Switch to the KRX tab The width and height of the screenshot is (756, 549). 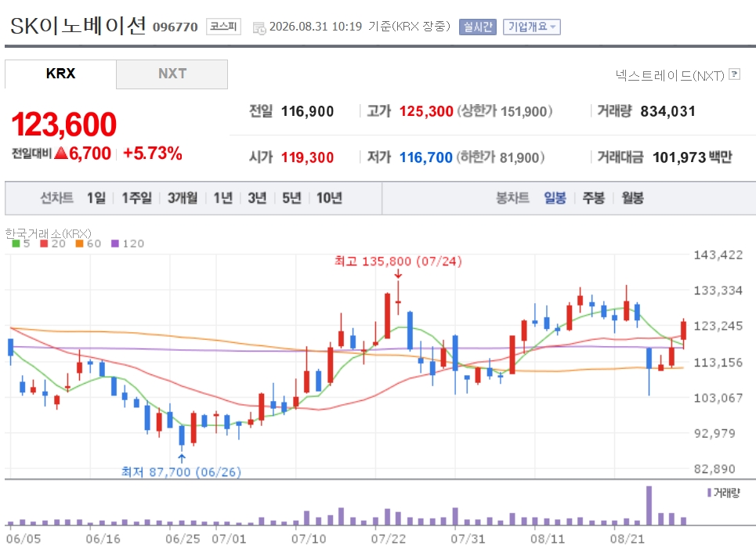tap(61, 74)
